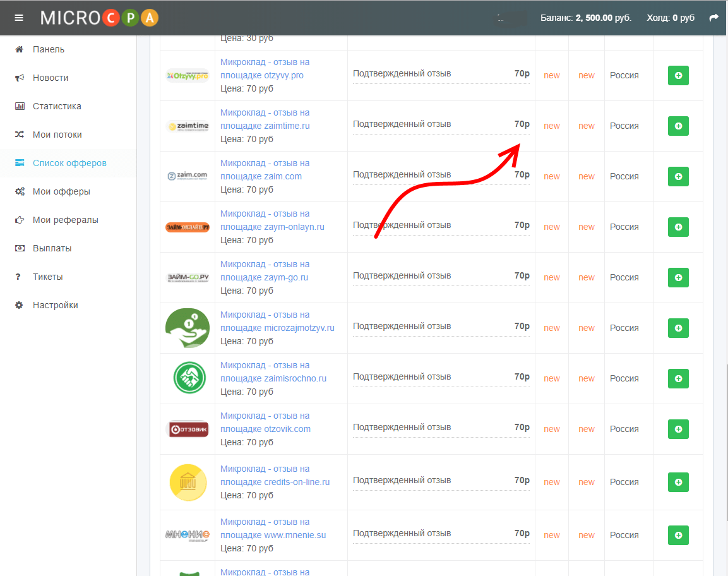Screen dimensions: 728x576
Task: Add the zaim.com offer with plus button
Action: point(678,176)
